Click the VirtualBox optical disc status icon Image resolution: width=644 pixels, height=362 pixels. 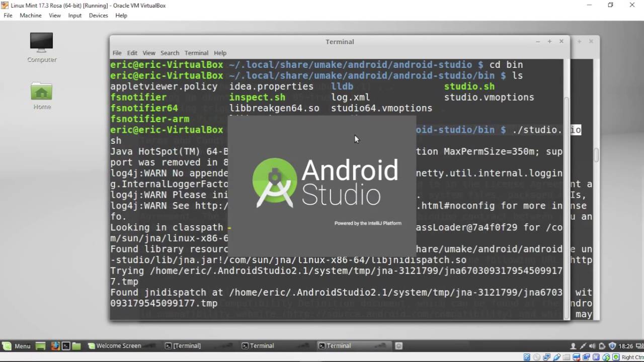pyautogui.click(x=536, y=357)
